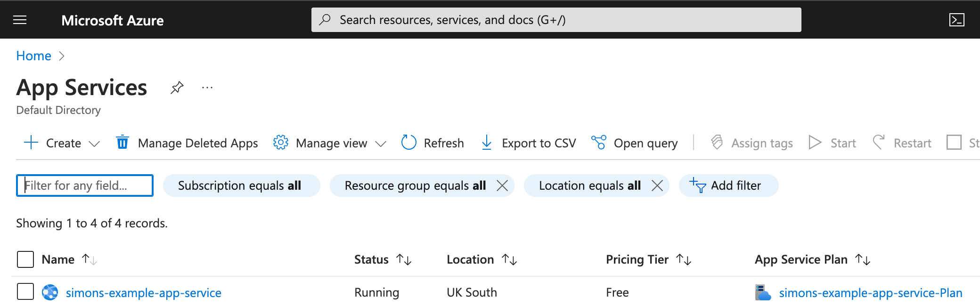This screenshot has height=306, width=980.
Task: Focus the Search resources, services, and docs box
Action: click(556, 20)
